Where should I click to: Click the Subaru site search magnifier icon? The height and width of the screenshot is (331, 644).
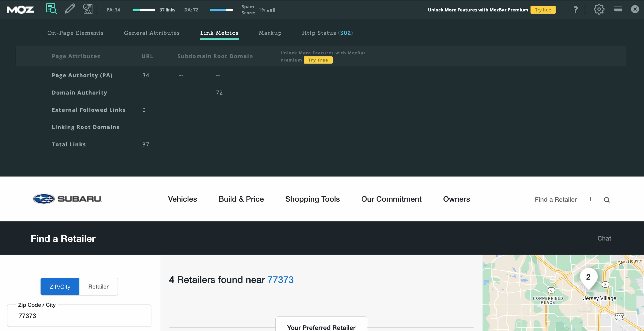(x=607, y=200)
